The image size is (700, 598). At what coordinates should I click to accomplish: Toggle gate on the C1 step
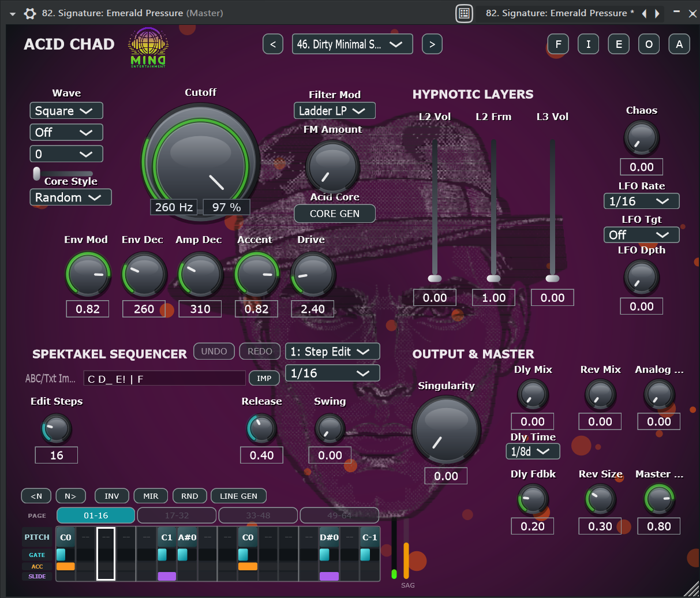(x=162, y=555)
